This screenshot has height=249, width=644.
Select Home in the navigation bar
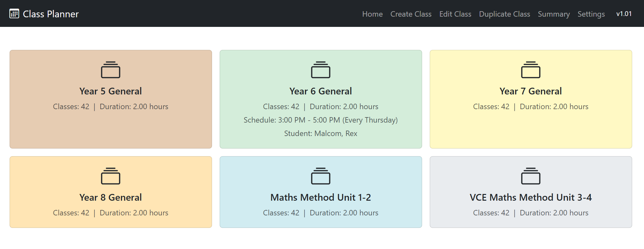coord(372,14)
